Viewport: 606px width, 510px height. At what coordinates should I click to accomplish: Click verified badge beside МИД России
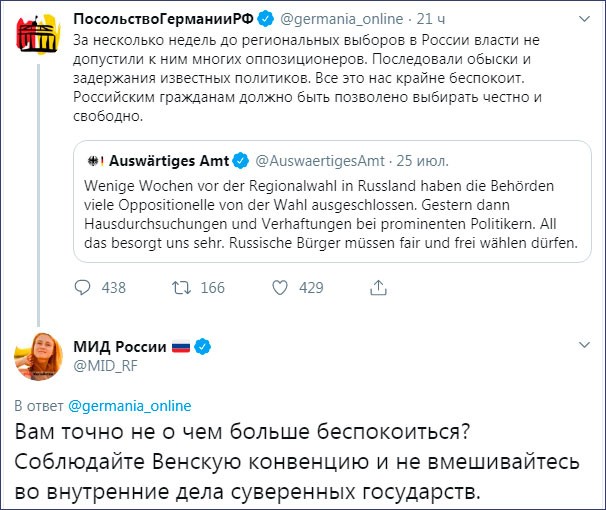pyautogui.click(x=202, y=346)
